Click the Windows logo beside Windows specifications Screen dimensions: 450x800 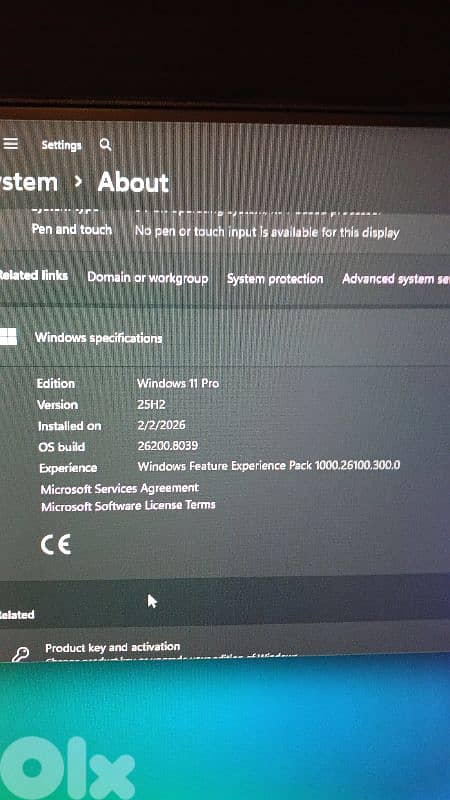[8, 337]
